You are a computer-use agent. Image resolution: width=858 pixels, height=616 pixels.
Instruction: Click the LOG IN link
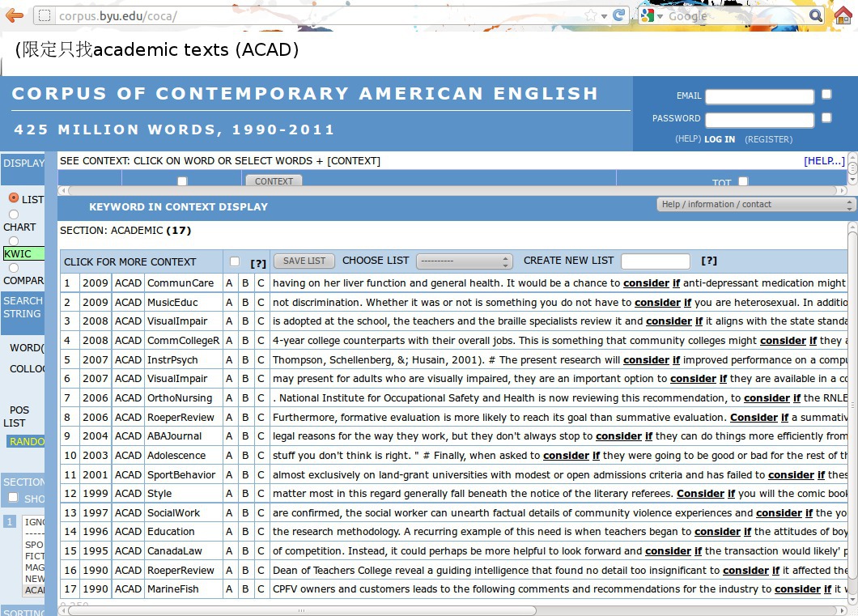coord(720,139)
